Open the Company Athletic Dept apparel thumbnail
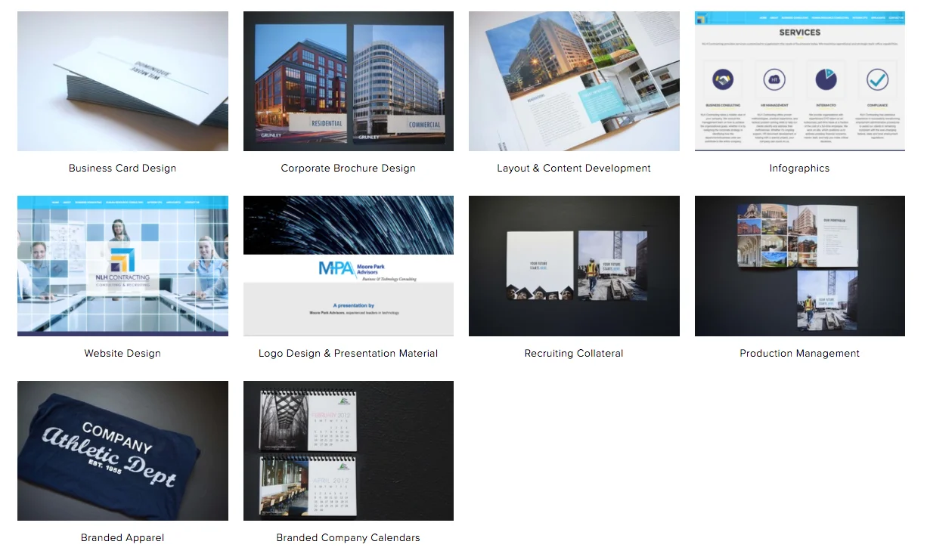This screenshot has height=560, width=927. pyautogui.click(x=122, y=450)
